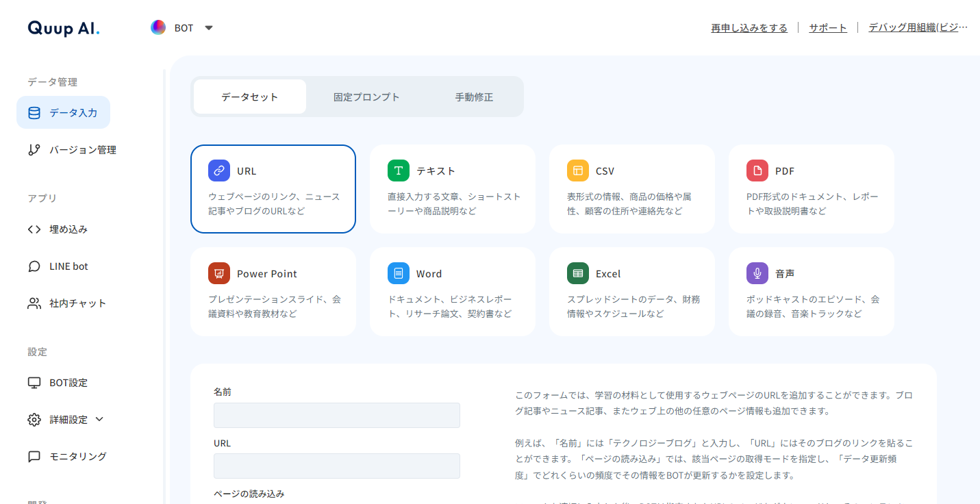Pick the Power Point presentation icon
This screenshot has width=980, height=504.
click(x=219, y=273)
